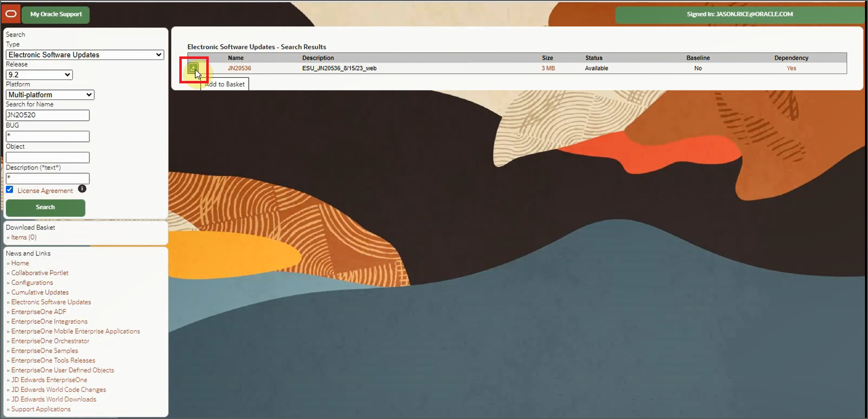Open Support Applications link
Viewport: 868px width, 419px height.
[x=41, y=409]
